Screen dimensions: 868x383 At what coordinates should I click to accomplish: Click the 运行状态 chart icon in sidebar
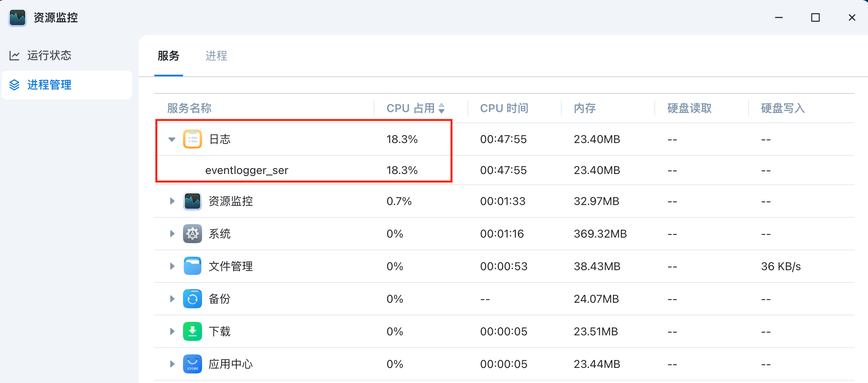tap(14, 56)
